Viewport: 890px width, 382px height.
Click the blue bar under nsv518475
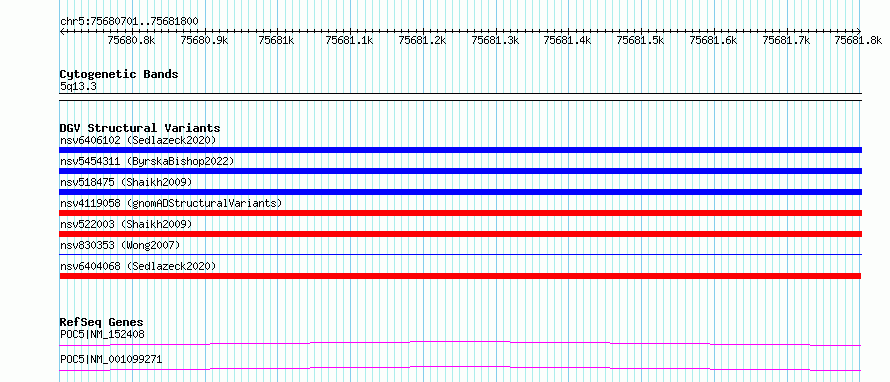(x=460, y=192)
